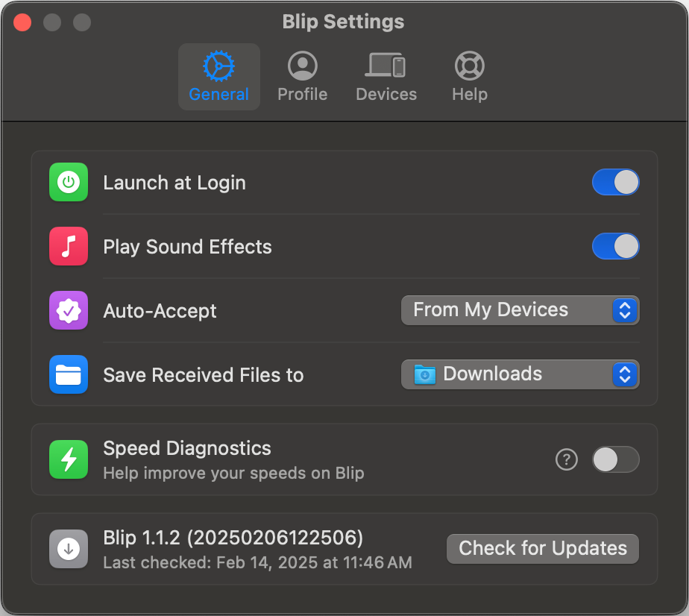This screenshot has width=689, height=616.
Task: Expand the Save Received Files to Downloads dropdown
Action: coord(507,374)
